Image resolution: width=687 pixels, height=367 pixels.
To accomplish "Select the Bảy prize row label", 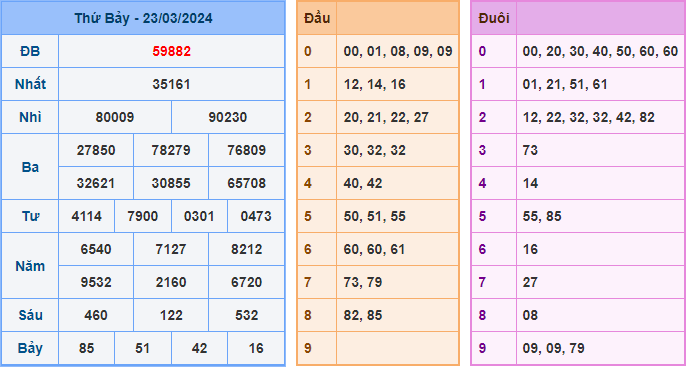I will tap(30, 349).
